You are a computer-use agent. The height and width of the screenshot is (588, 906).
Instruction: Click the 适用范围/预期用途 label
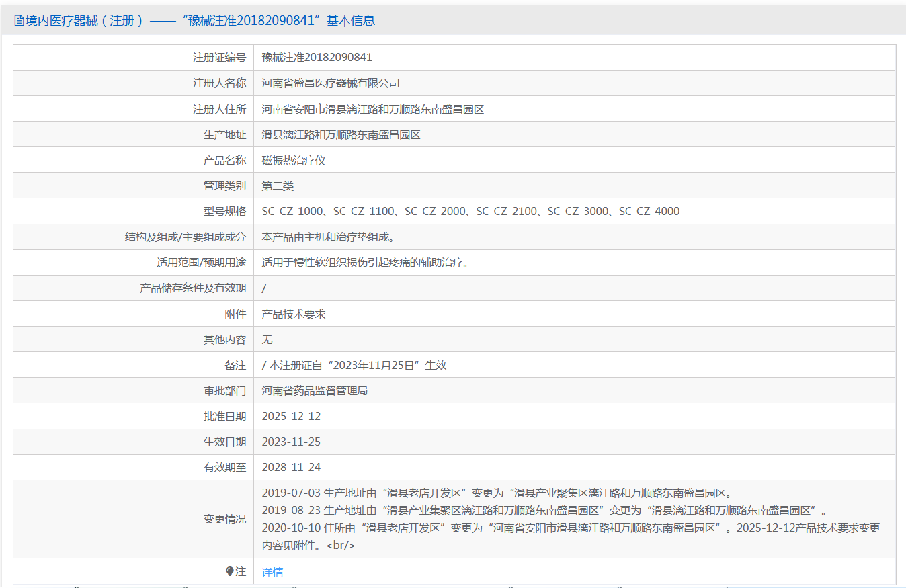click(x=201, y=262)
